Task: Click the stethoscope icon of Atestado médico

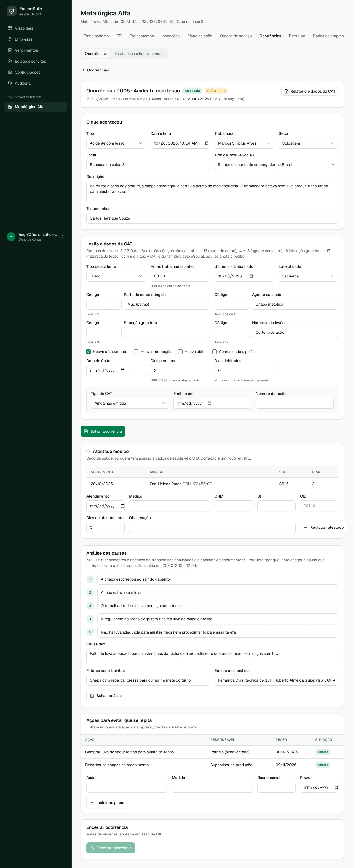Action: 89,452
